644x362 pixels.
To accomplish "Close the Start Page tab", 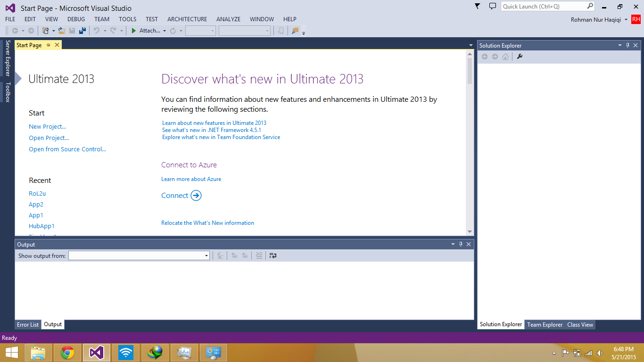I will click(57, 45).
